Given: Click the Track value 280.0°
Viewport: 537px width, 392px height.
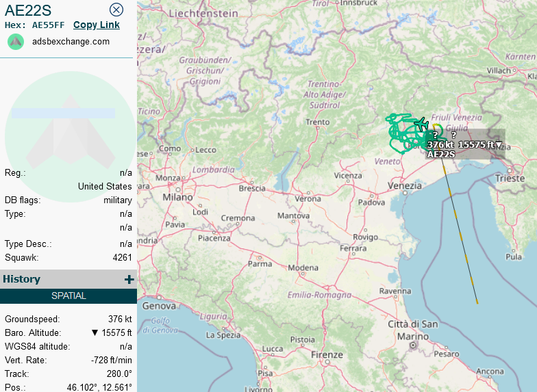Looking at the screenshot, I should coord(119,374).
